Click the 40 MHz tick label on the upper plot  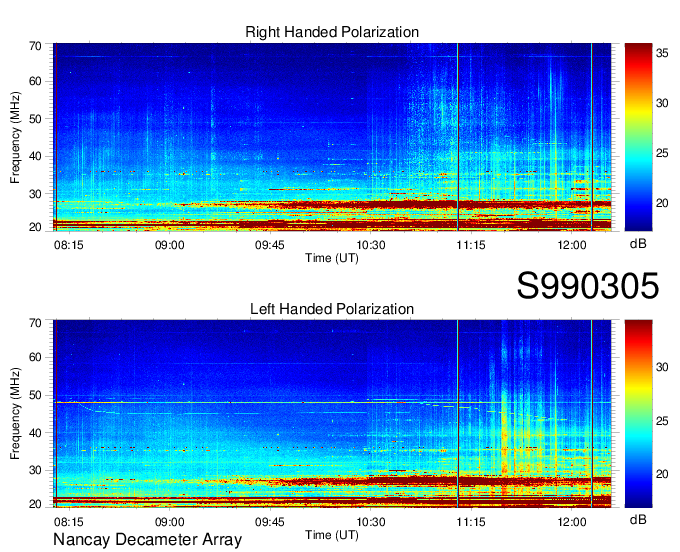tap(36, 156)
